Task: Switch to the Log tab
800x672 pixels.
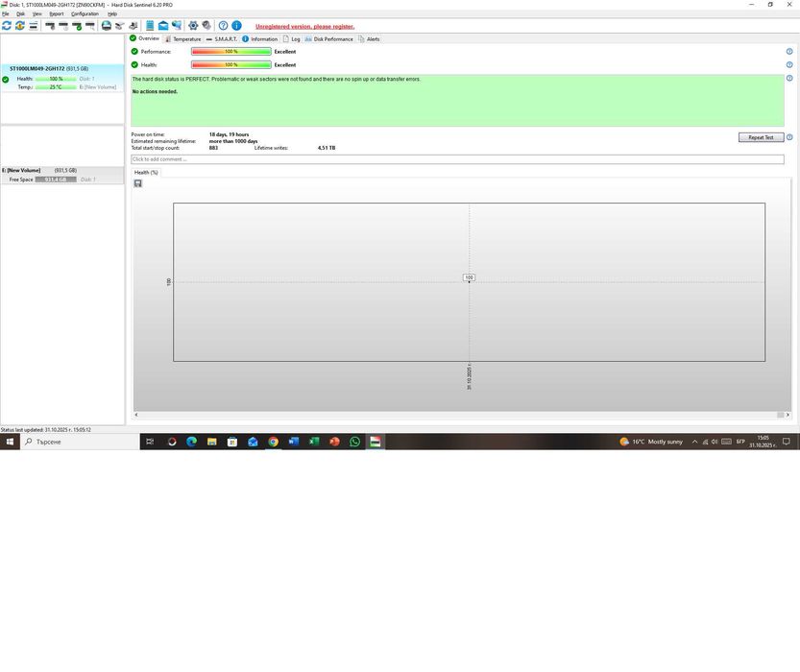Action: (x=291, y=38)
